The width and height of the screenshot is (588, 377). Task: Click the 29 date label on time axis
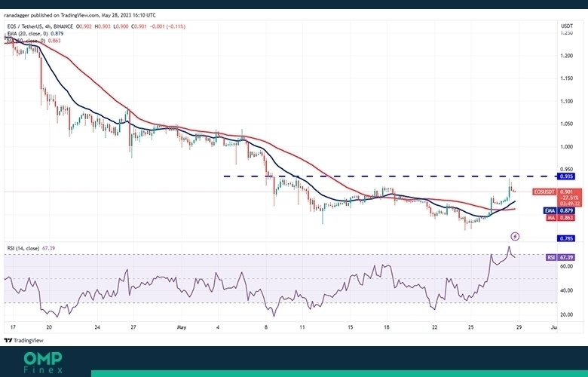(519, 327)
